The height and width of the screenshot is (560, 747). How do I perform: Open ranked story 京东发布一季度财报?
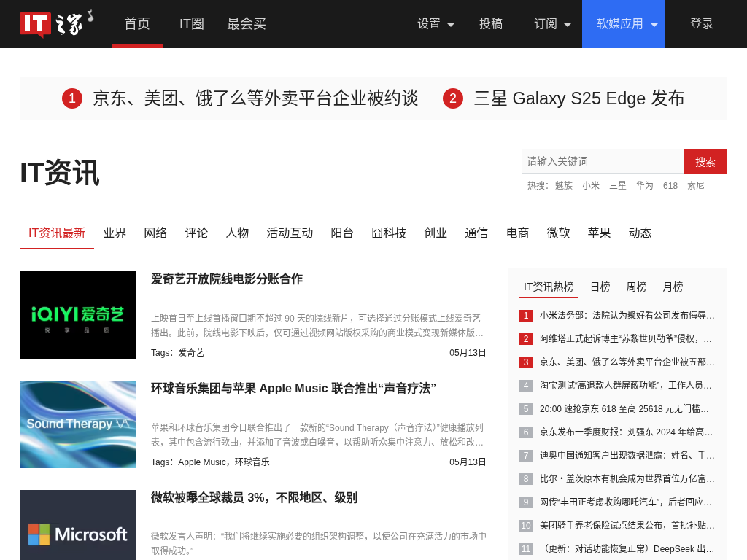626,432
